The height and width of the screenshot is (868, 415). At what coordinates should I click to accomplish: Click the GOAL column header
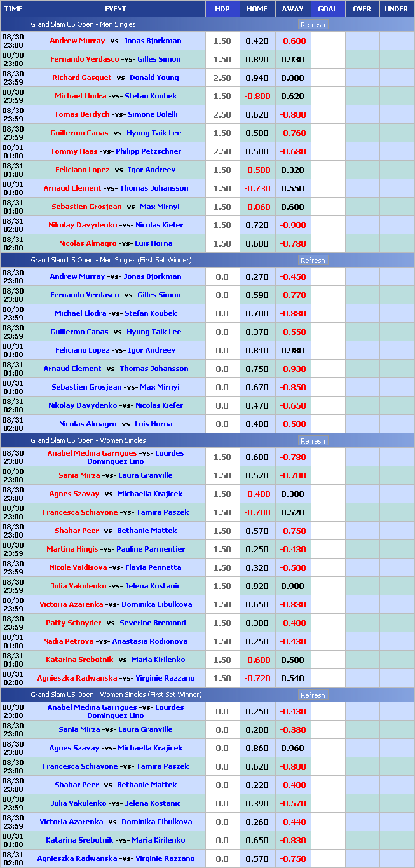[327, 9]
